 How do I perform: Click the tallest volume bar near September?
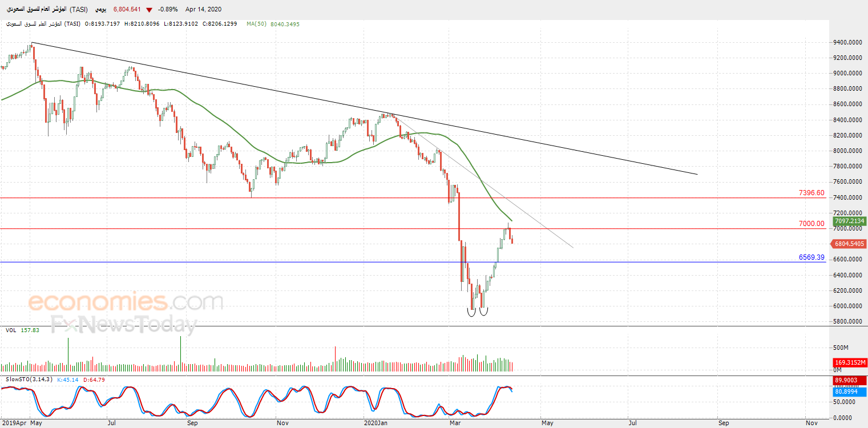180,354
